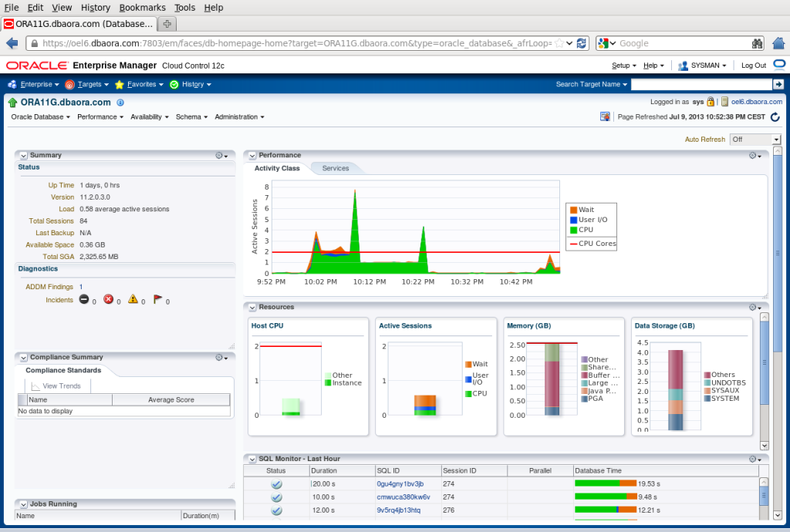
Task: Click Database Time bar for 19.53 s
Action: point(606,483)
